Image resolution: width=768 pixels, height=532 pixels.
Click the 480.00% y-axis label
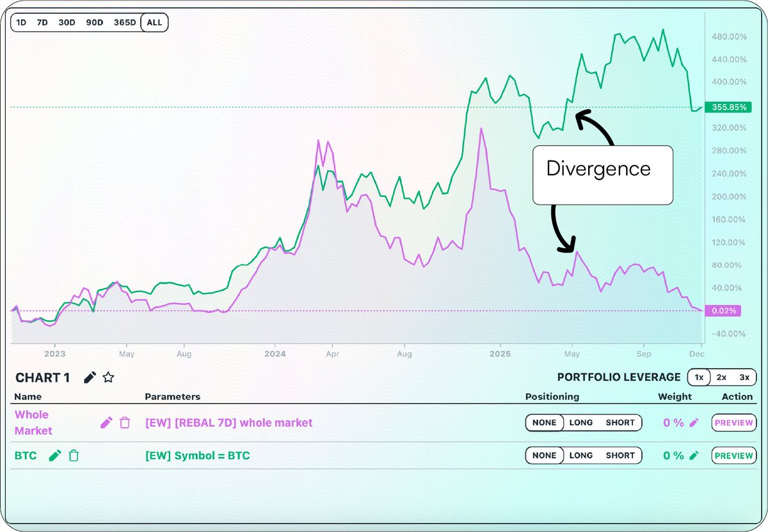(728, 36)
